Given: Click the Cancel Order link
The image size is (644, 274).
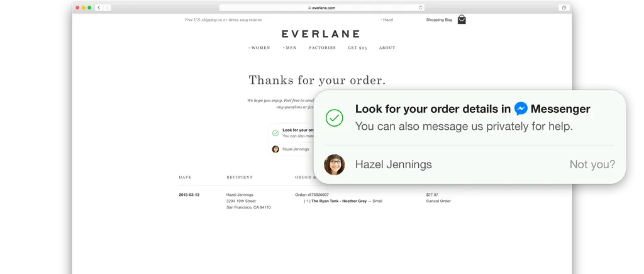Looking at the screenshot, I should click(x=438, y=201).
